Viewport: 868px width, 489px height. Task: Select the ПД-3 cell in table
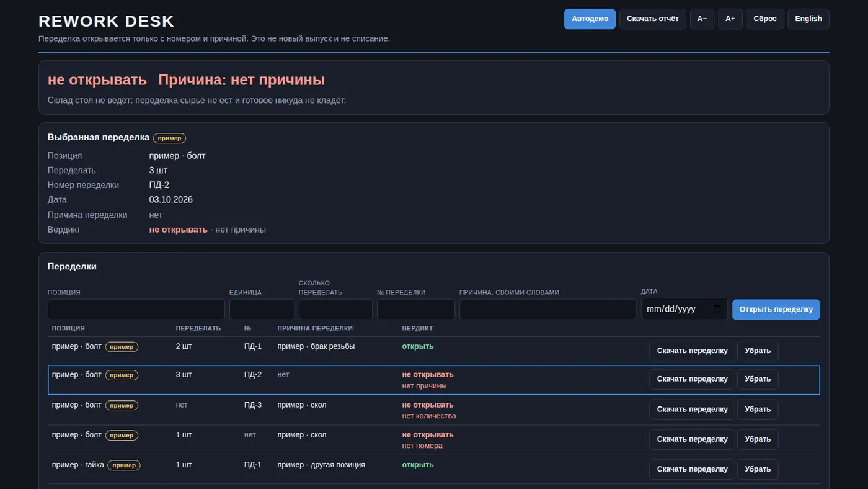tap(253, 405)
